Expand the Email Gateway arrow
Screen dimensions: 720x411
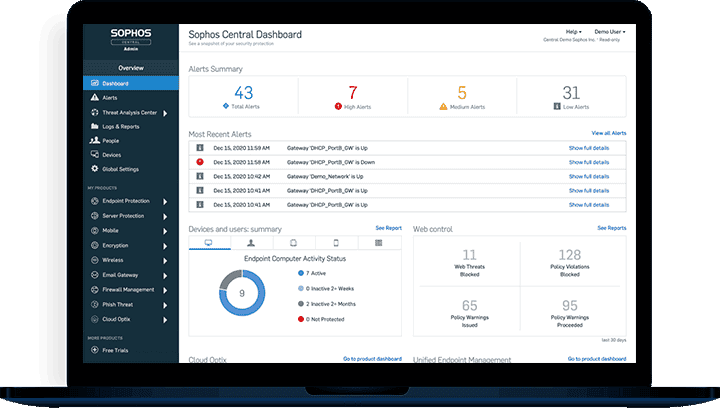coord(165,276)
